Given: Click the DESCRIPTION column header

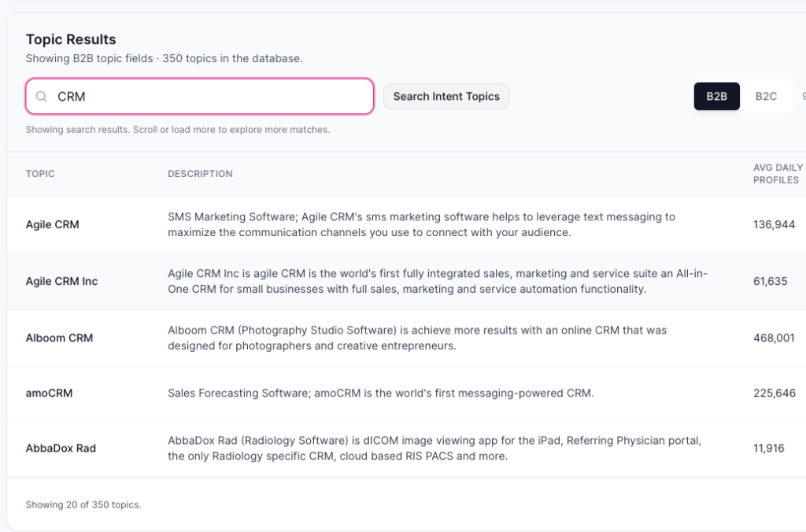Looking at the screenshot, I should (200, 174).
